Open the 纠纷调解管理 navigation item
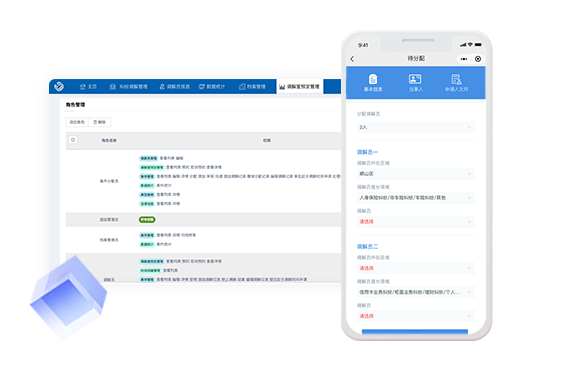The height and width of the screenshot is (375, 570). click(129, 86)
